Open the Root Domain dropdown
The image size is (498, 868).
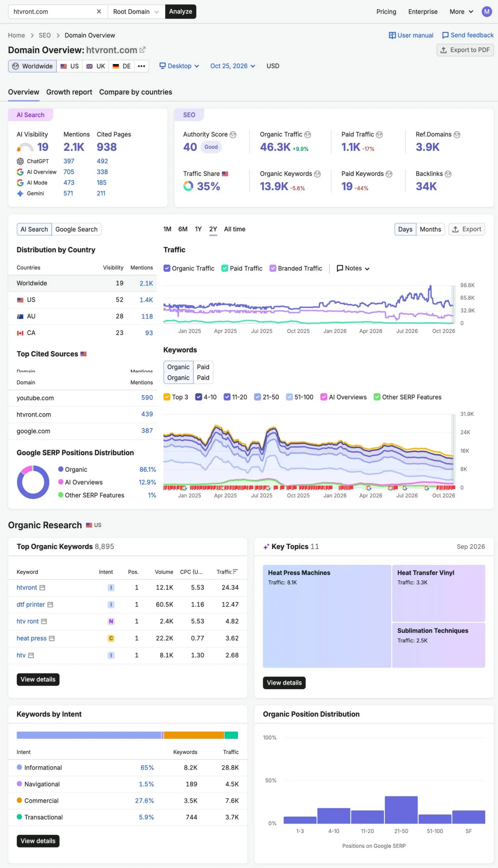(136, 11)
